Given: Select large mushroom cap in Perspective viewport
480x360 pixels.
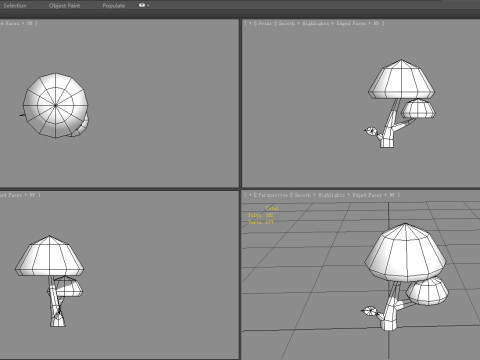Looking at the screenshot, I should 405,252.
